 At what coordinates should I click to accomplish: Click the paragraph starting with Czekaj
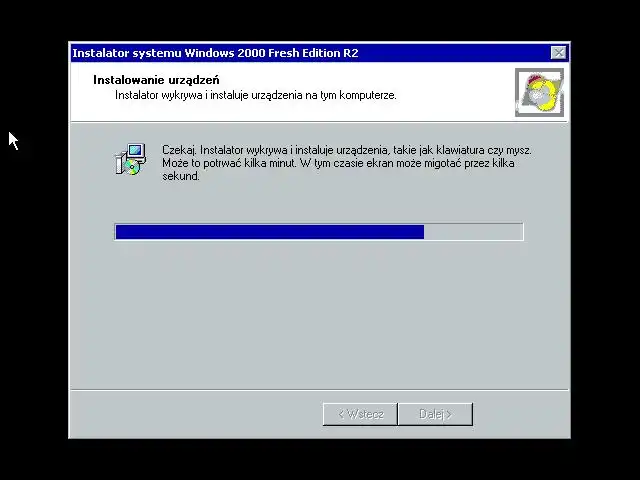pyautogui.click(x=347, y=163)
